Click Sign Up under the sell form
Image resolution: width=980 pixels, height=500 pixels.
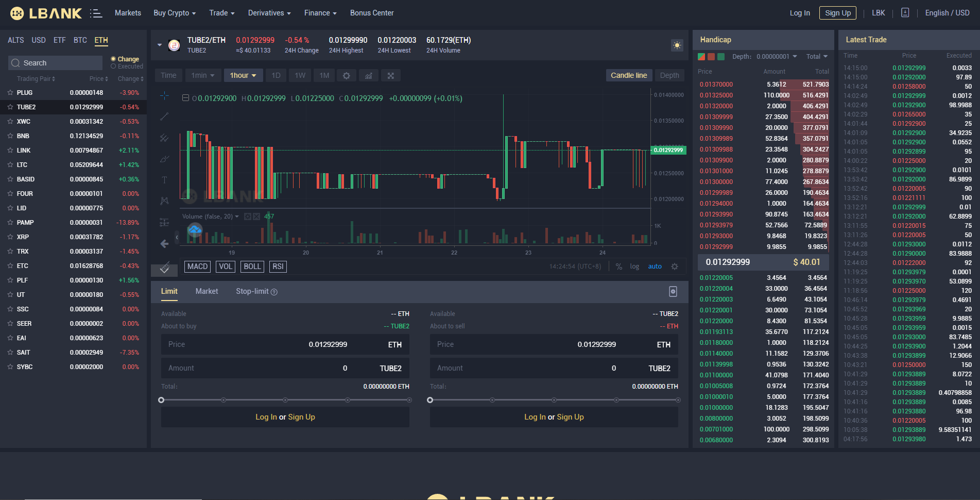coord(570,417)
